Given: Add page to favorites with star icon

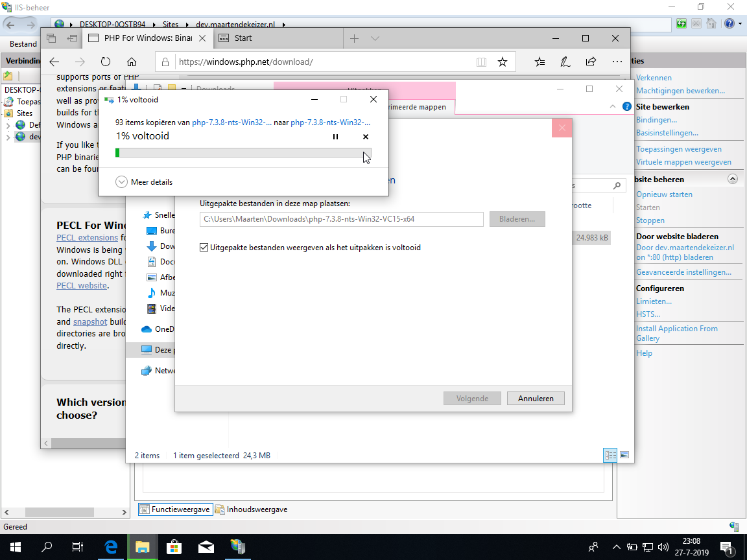Looking at the screenshot, I should [503, 62].
